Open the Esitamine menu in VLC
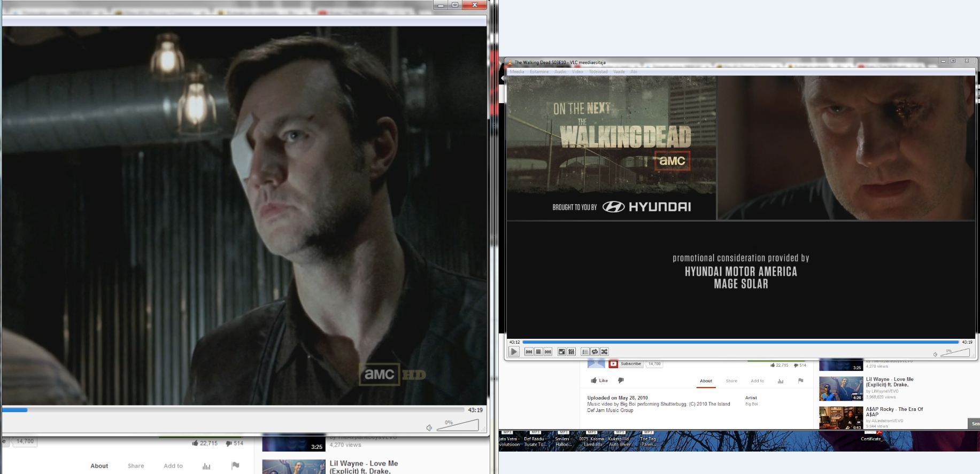 click(539, 72)
